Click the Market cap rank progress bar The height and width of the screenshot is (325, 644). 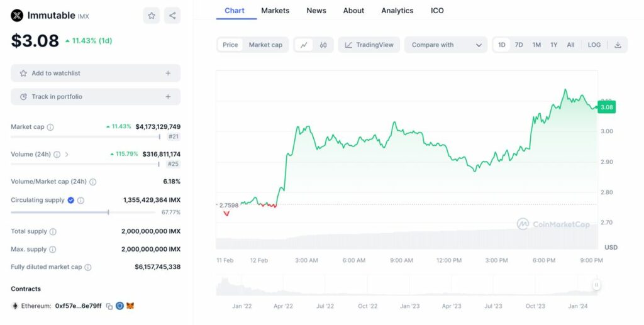tap(86, 136)
